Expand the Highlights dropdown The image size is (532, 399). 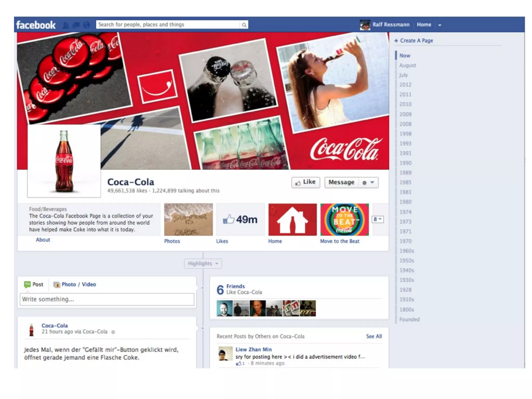pos(203,263)
